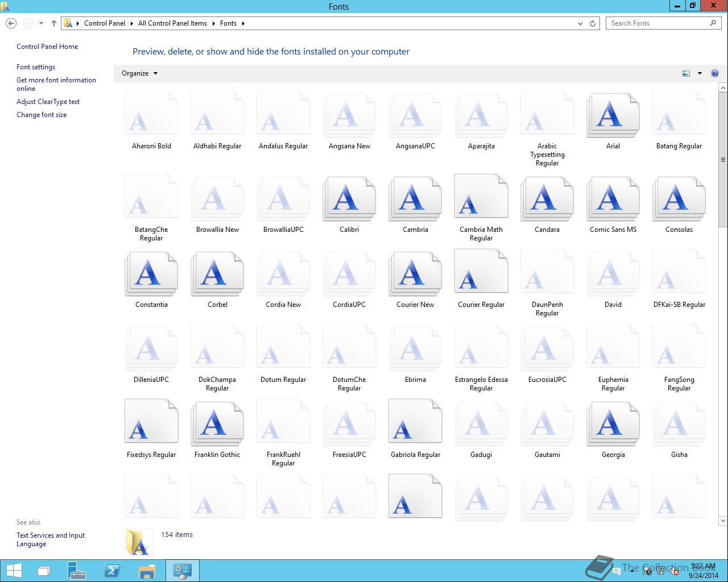Expand the arrow after Fonts breadcrumb
Screen dimensions: 728x582
[x=243, y=23]
